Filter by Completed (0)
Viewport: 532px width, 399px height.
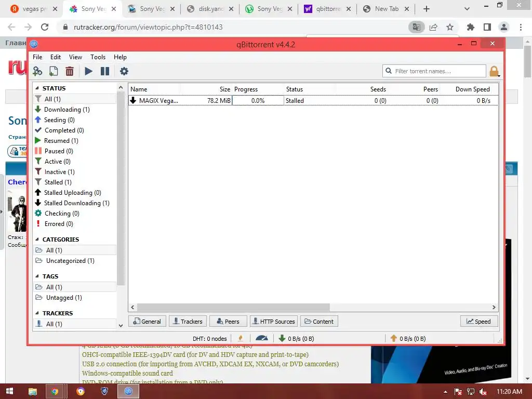[75, 130]
